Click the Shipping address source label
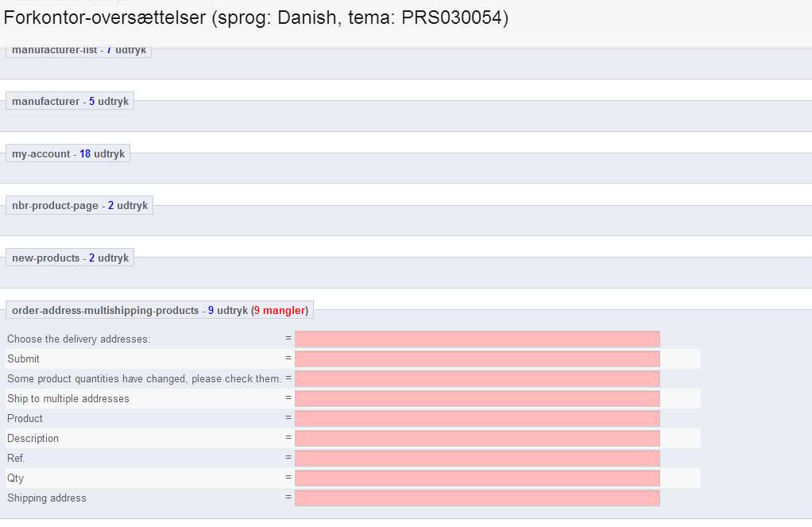Screen dimensions: 812x527 pyautogui.click(x=47, y=498)
